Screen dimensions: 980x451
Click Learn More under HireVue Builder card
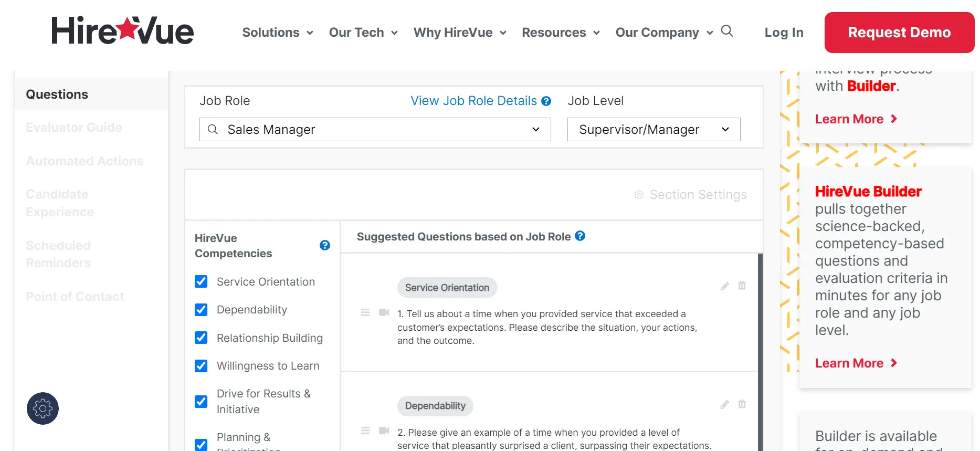[x=856, y=363]
